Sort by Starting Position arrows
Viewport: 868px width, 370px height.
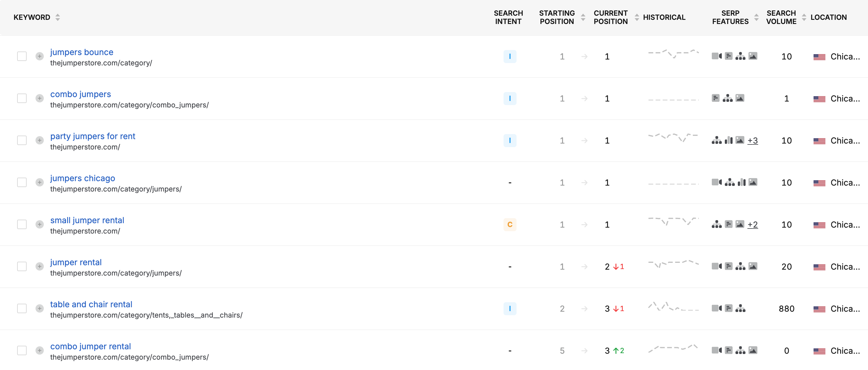pos(583,17)
